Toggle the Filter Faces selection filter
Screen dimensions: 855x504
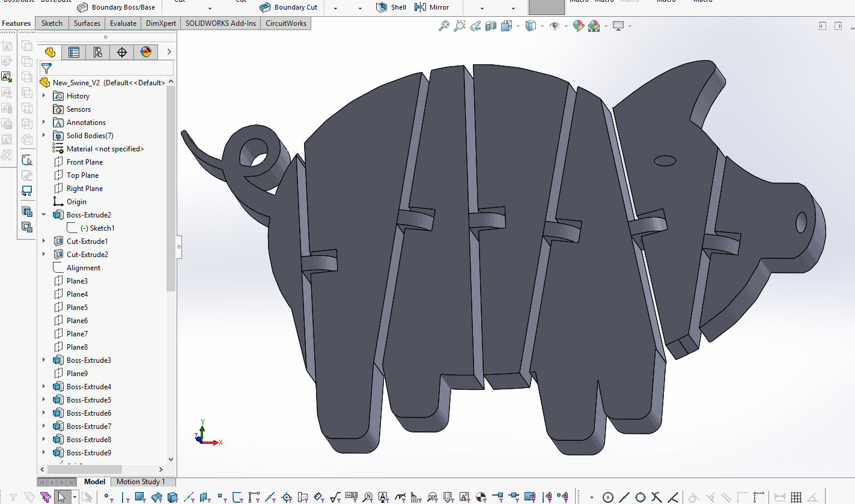[x=139, y=497]
